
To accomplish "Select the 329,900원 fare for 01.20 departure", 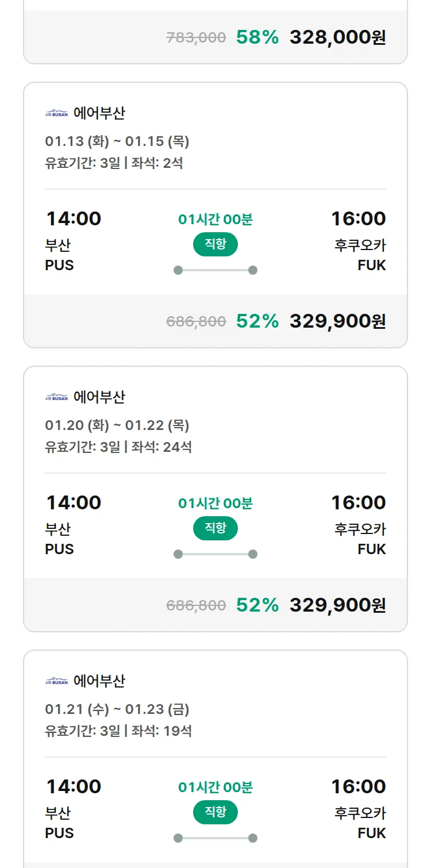I will coord(337,605).
